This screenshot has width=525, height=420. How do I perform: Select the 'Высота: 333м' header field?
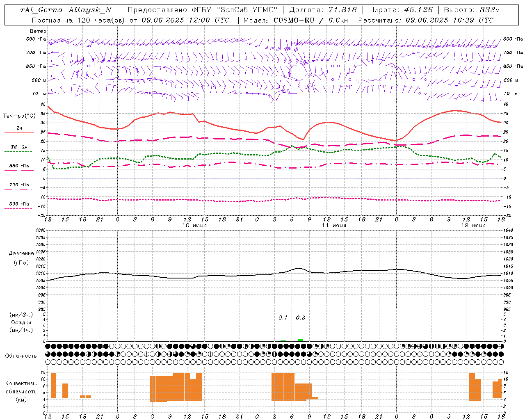coord(472,10)
